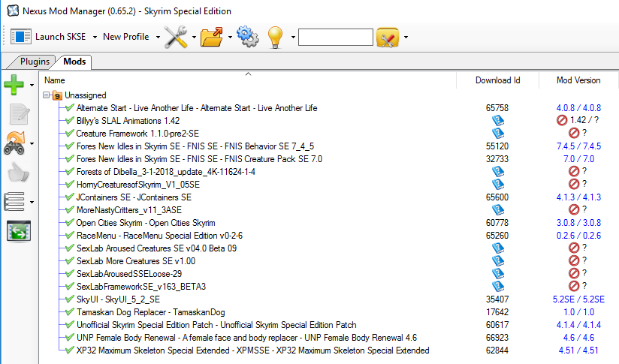
Task: Toggle checkmark for FNIS Behavior SE
Action: pos(70,146)
